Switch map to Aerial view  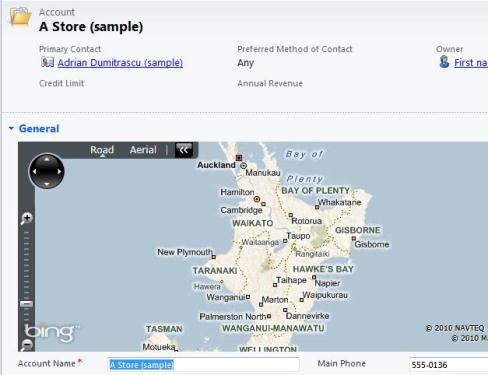point(143,150)
